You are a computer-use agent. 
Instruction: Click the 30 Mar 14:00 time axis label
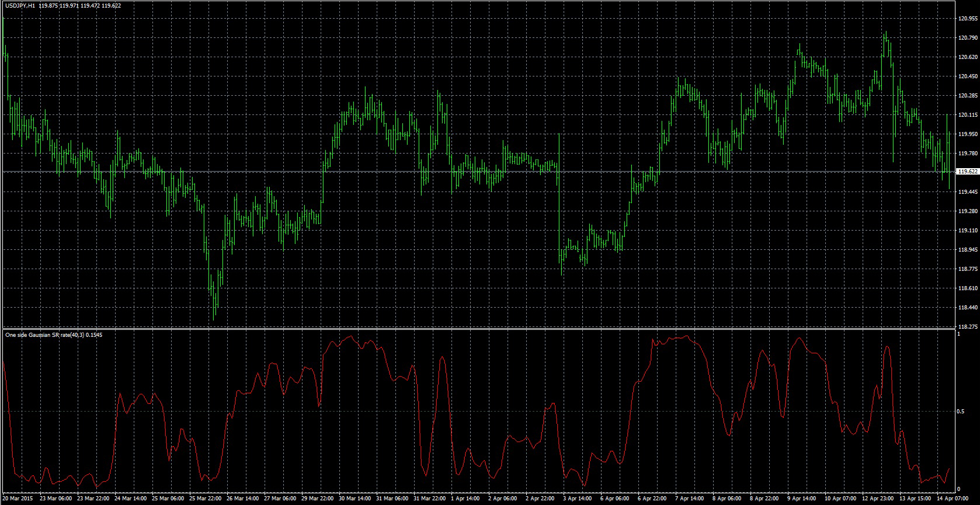(355, 499)
